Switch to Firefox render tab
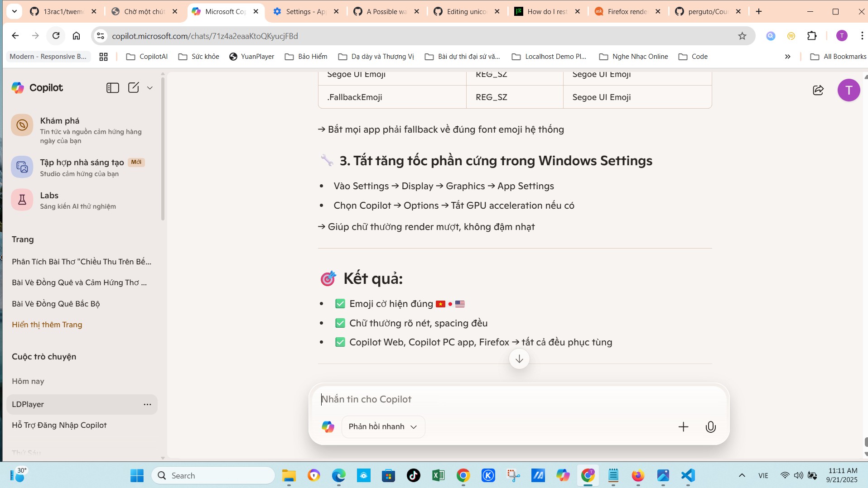The width and height of the screenshot is (868, 488). (x=628, y=11)
